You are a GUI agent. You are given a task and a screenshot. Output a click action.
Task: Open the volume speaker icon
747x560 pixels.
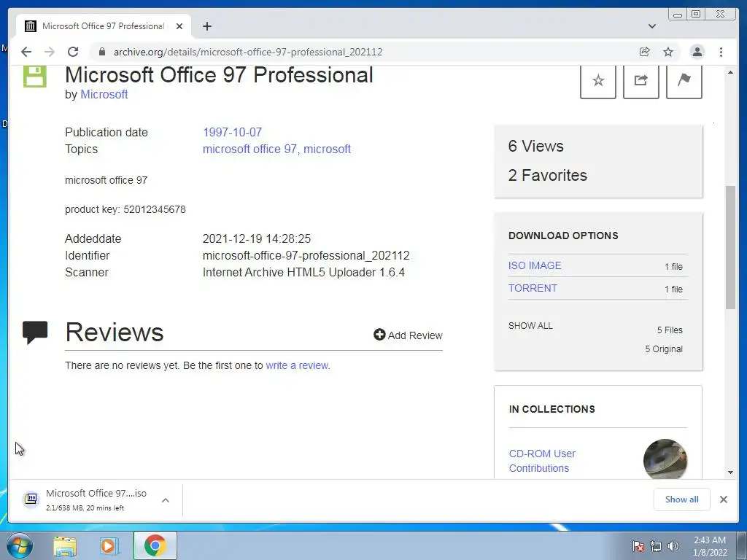click(673, 546)
